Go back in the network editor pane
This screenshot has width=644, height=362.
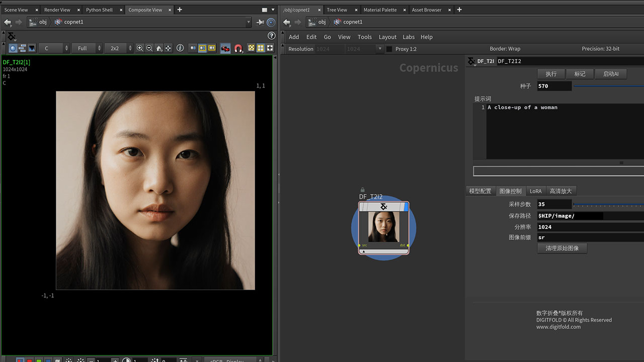pyautogui.click(x=287, y=22)
